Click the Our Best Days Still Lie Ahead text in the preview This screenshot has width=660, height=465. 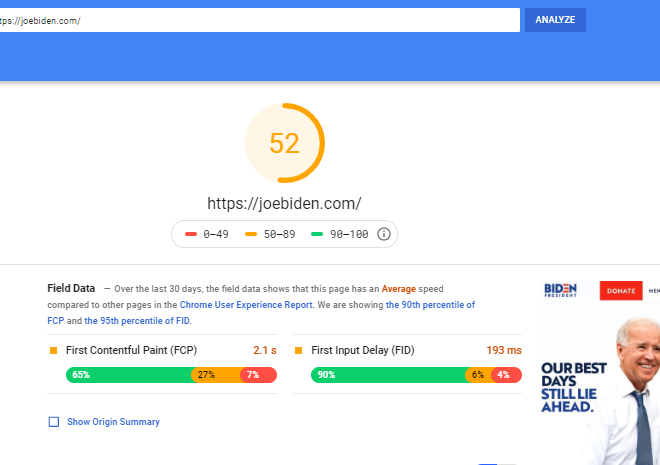[x=573, y=387]
